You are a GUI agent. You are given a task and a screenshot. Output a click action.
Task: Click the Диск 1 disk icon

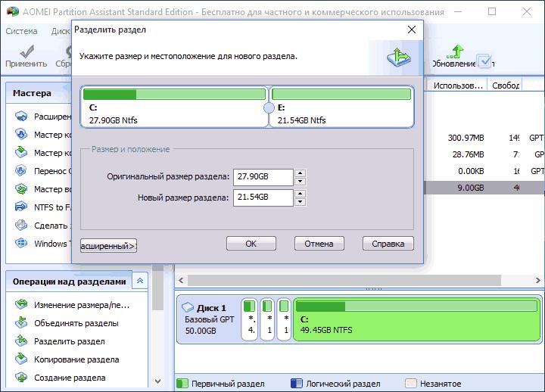pos(188,307)
